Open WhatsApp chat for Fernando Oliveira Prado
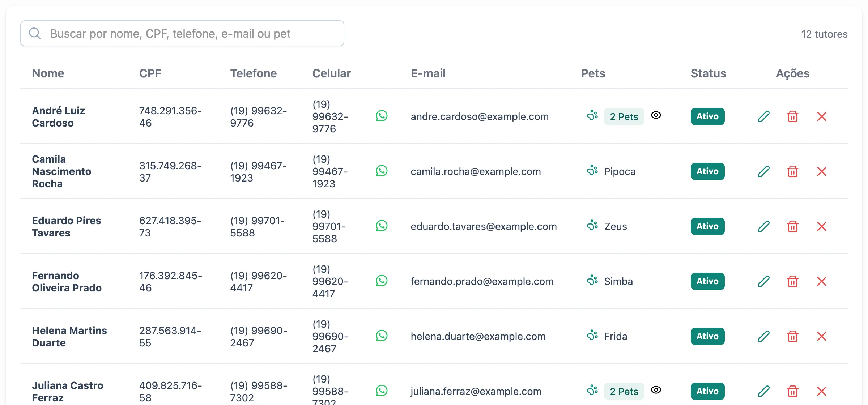 click(382, 281)
